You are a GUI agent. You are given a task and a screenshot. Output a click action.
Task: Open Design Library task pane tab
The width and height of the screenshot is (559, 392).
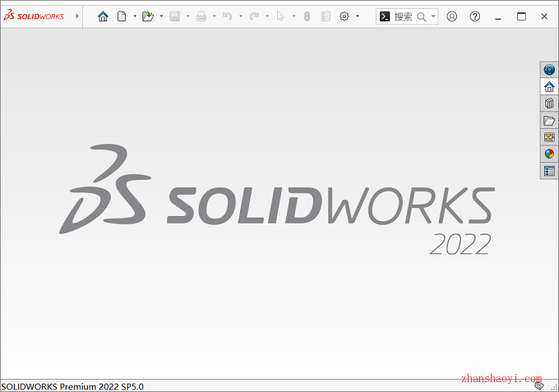[x=549, y=104]
